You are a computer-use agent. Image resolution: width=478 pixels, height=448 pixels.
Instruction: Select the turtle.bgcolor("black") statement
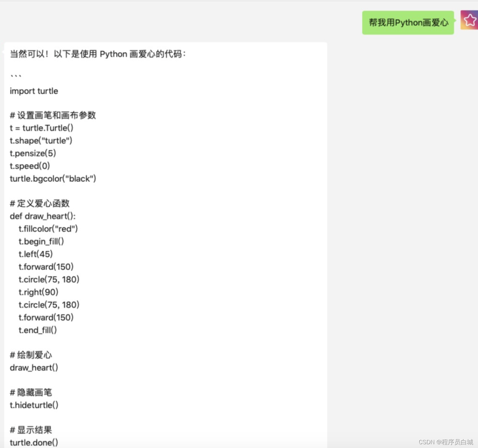click(x=52, y=178)
